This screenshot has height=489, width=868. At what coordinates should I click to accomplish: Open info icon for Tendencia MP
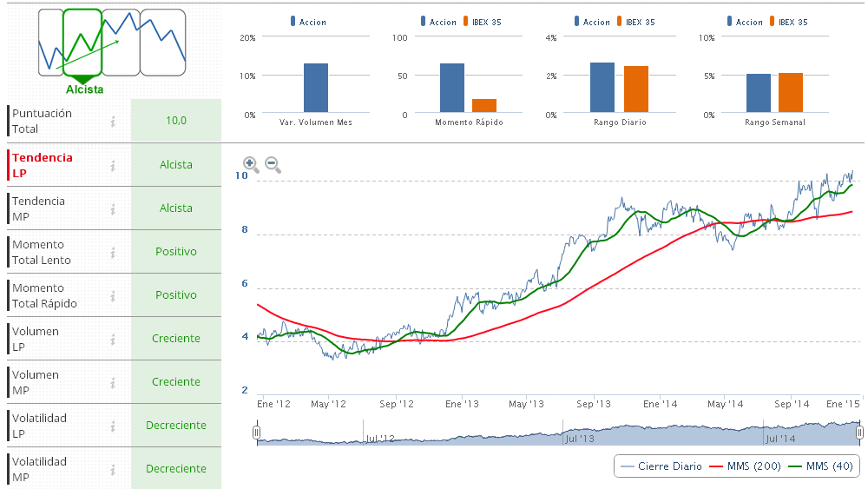113,208
